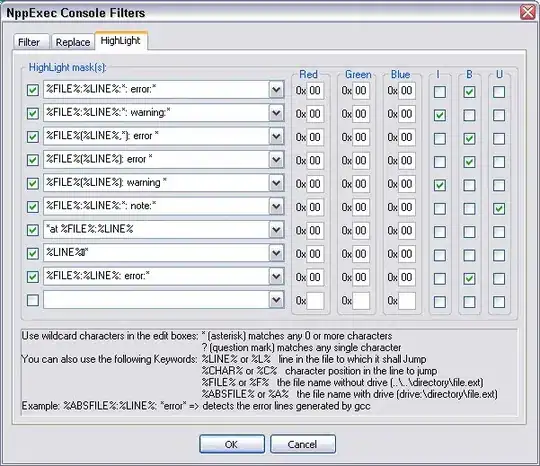Enable the empty last highlight mask checkbox

click(33, 300)
